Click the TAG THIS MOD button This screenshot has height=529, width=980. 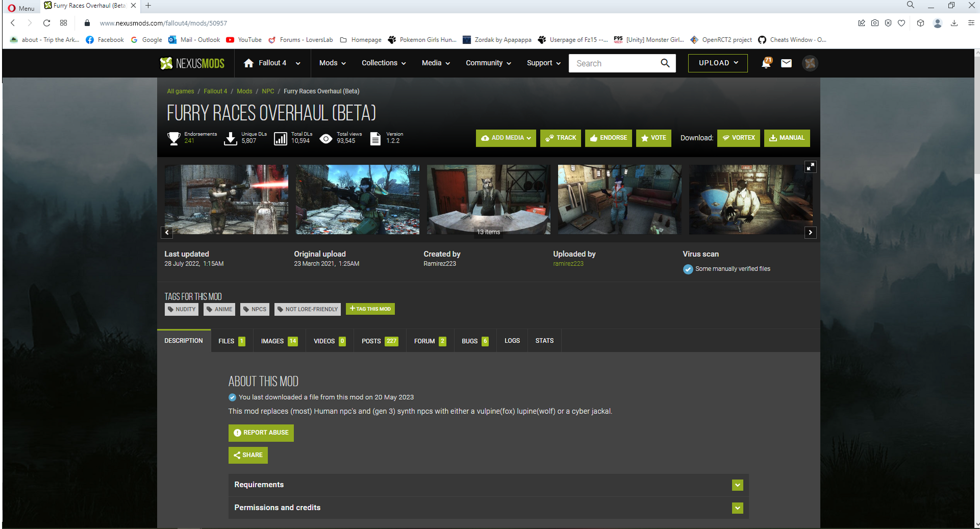[x=370, y=309]
